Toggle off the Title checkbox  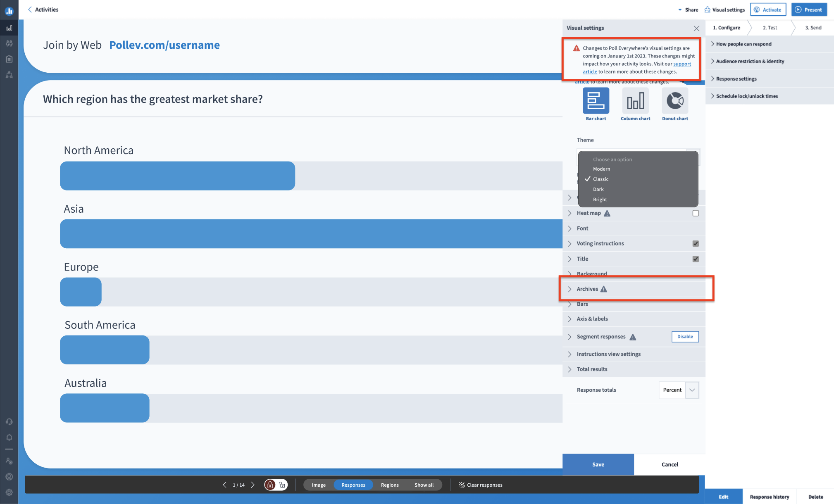[696, 259]
